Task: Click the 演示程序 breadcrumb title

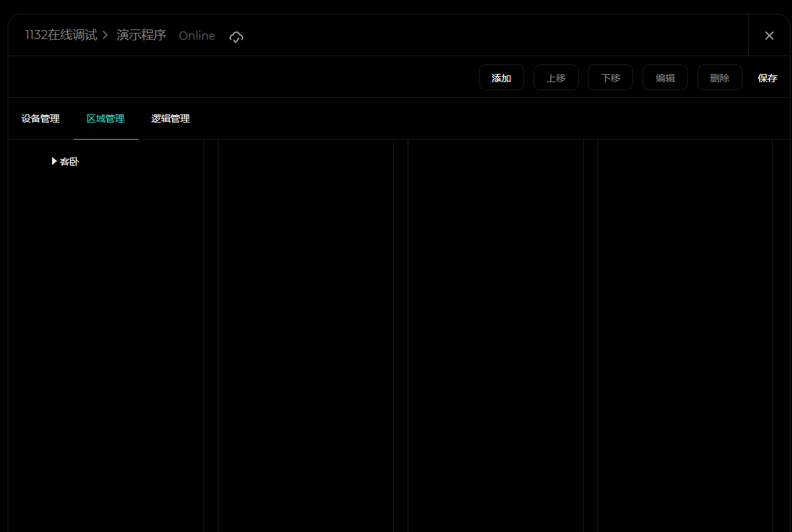Action: (x=141, y=35)
